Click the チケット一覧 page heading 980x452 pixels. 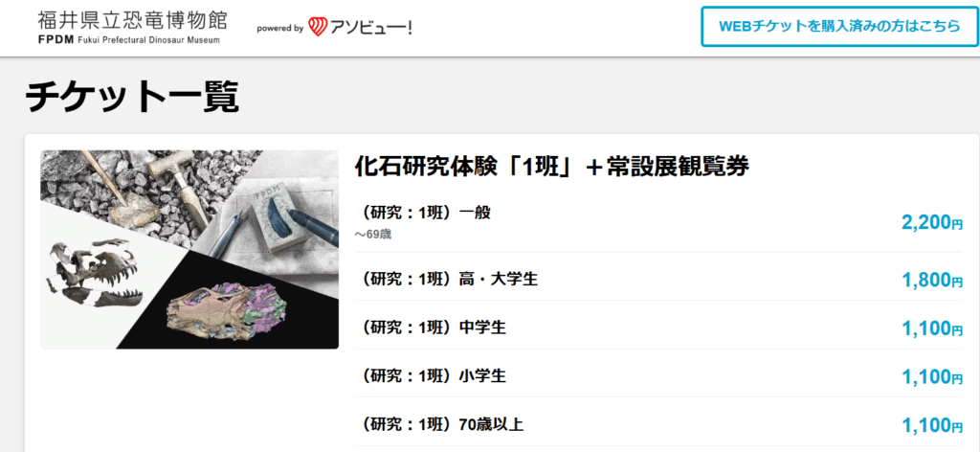132,97
